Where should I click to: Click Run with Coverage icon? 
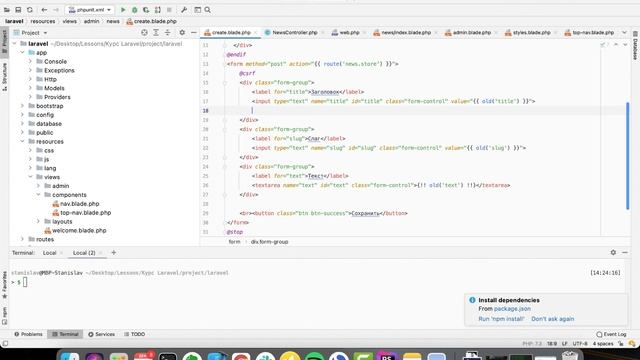click(146, 10)
